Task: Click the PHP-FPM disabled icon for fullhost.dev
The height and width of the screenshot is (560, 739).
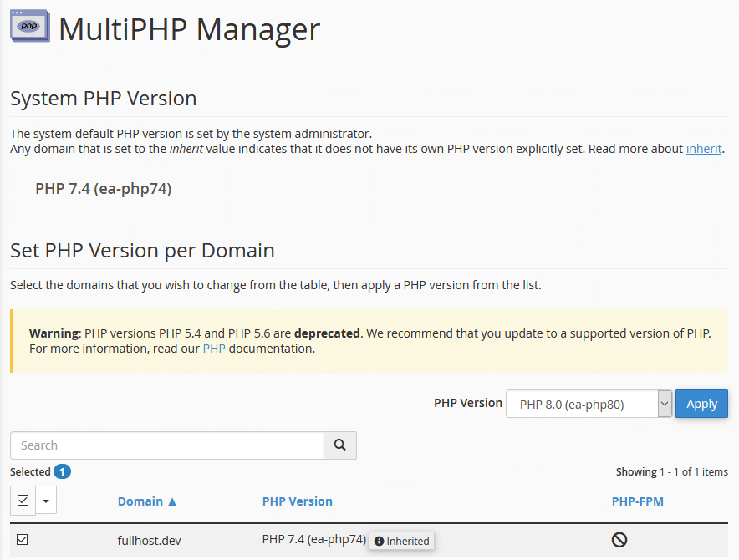Action: click(x=619, y=540)
